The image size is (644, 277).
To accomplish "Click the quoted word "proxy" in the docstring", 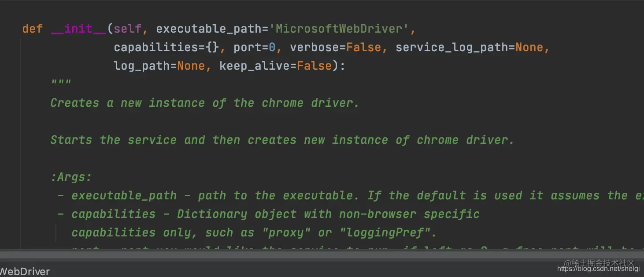I will point(286,233).
